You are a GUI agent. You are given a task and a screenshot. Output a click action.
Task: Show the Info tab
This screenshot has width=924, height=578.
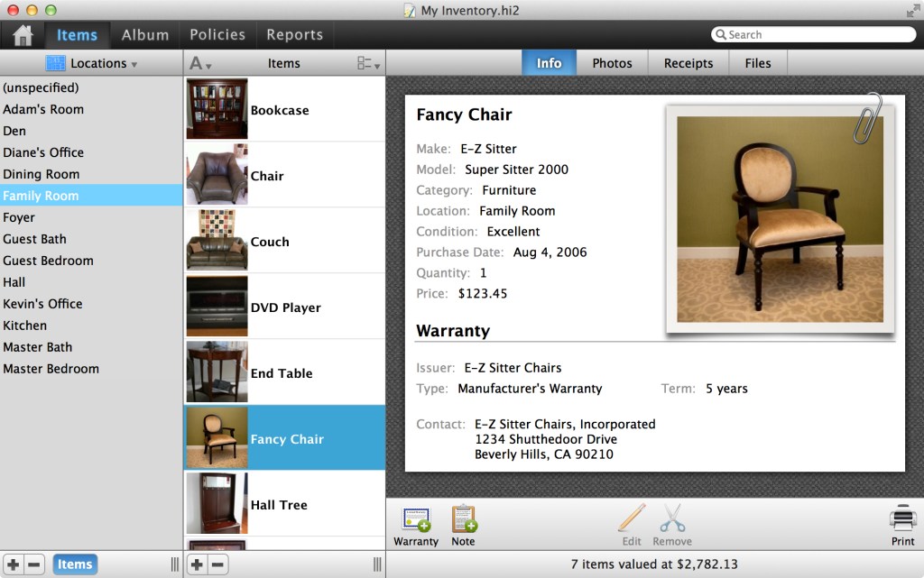click(549, 63)
